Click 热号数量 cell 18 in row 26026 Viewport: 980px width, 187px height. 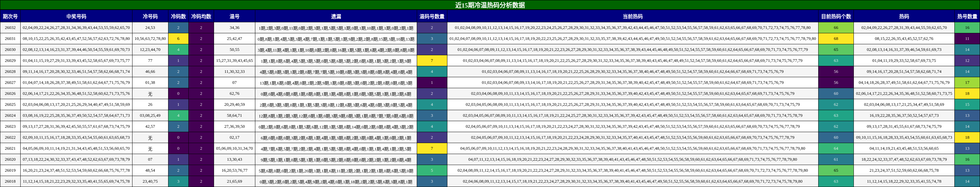coord(967,93)
